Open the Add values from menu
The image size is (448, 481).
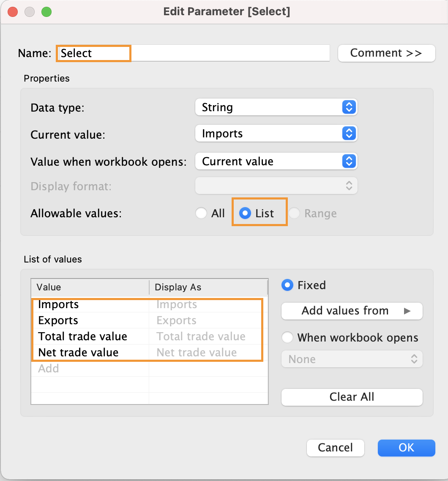352,311
